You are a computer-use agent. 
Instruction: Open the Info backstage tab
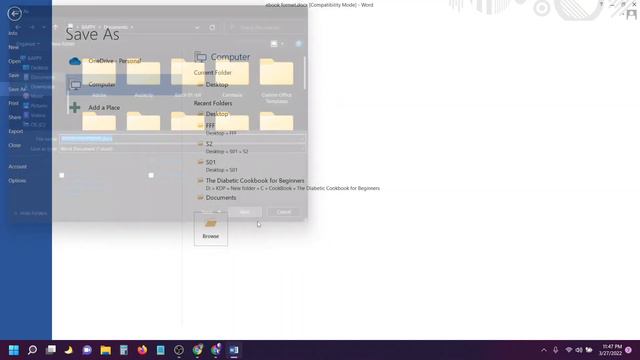[13, 33]
